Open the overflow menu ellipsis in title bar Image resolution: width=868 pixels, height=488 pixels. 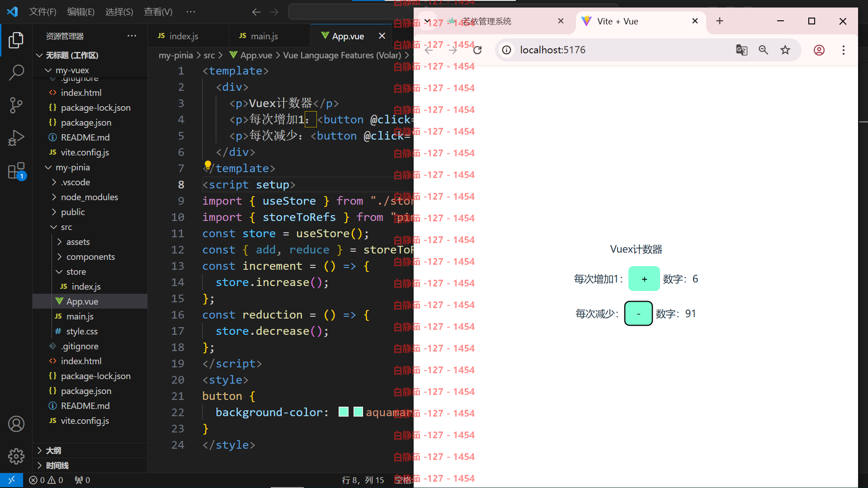[191, 12]
